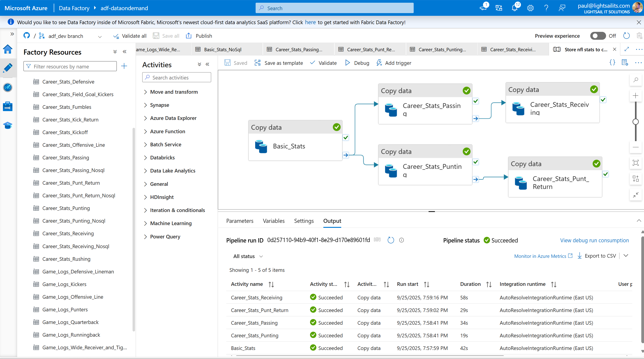
Task: Click Career_Stats_Receiving activity success checkbox
Action: pos(603,100)
